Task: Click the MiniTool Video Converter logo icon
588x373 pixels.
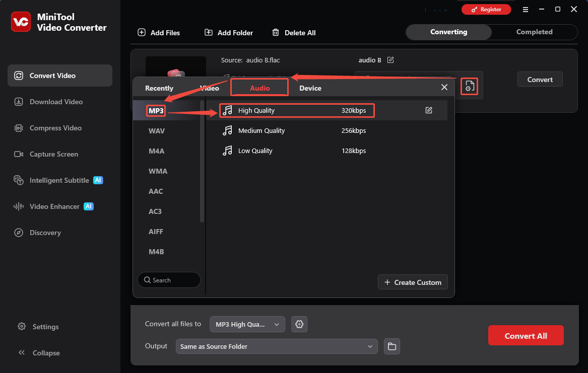Action: pyautogui.click(x=21, y=22)
